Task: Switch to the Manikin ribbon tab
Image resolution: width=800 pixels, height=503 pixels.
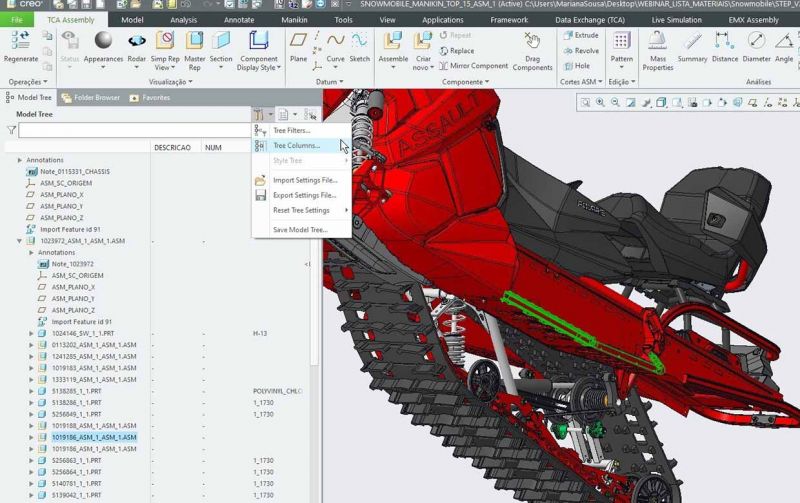Action: 294,20
